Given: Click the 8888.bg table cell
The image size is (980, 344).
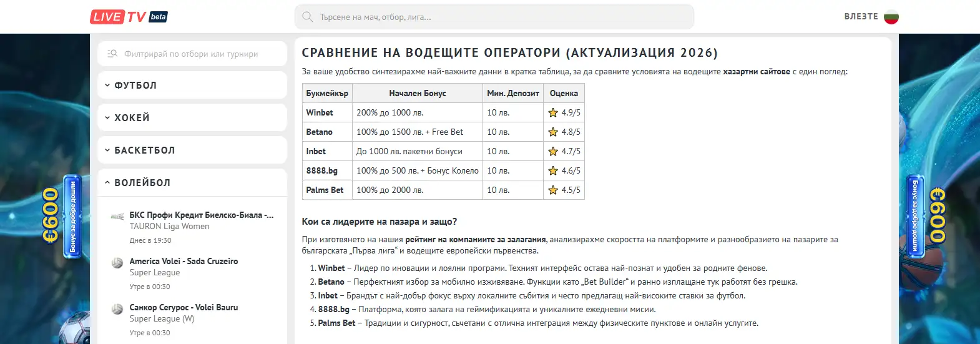Looking at the screenshot, I should click(x=327, y=170).
